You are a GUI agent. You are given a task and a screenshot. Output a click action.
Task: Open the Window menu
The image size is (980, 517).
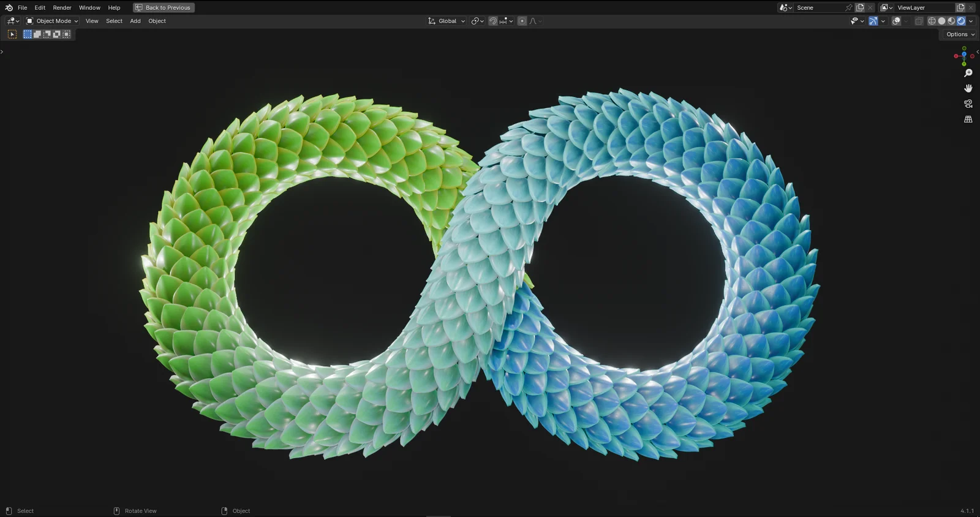tap(89, 7)
